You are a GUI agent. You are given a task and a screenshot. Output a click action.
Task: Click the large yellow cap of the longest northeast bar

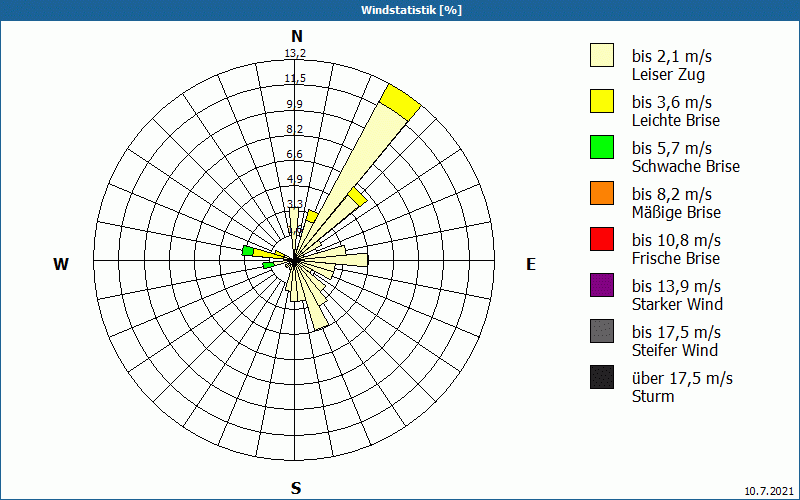[400, 103]
